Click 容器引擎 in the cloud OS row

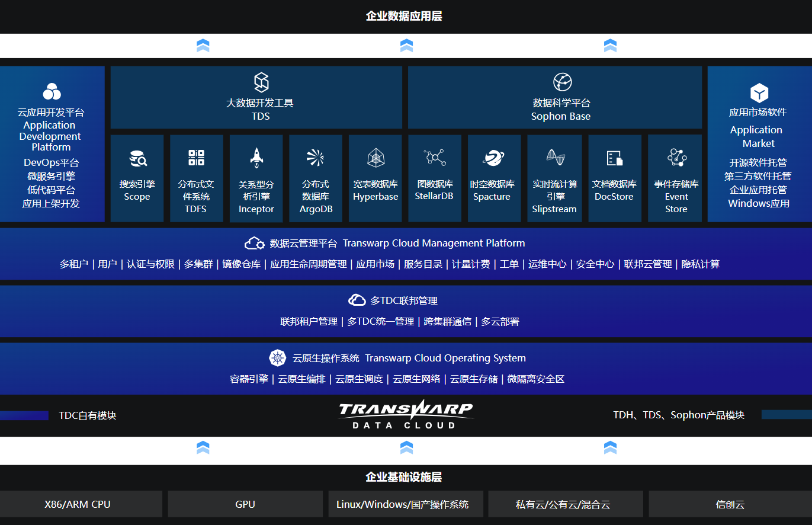[x=249, y=379]
